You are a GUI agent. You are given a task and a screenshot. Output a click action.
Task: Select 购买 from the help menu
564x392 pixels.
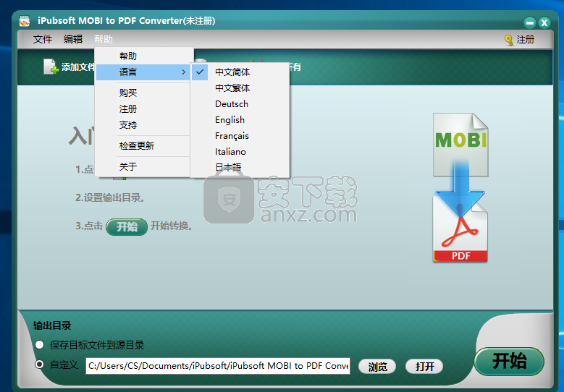[x=143, y=93]
